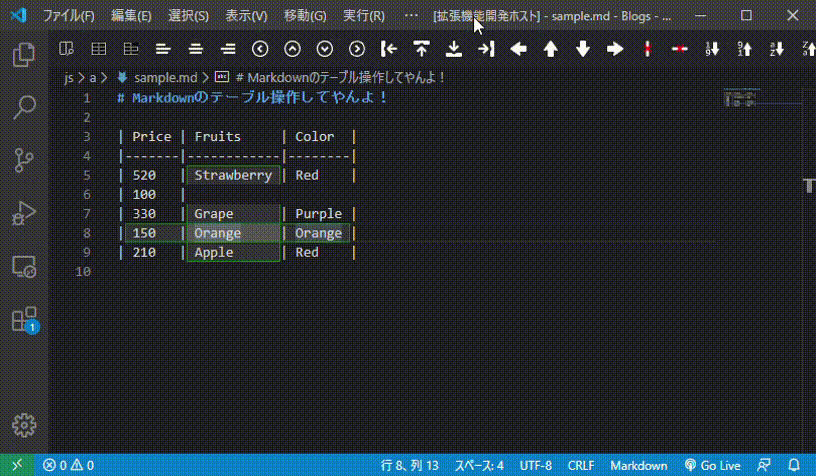Change indentation via スペース: 4

point(479,465)
